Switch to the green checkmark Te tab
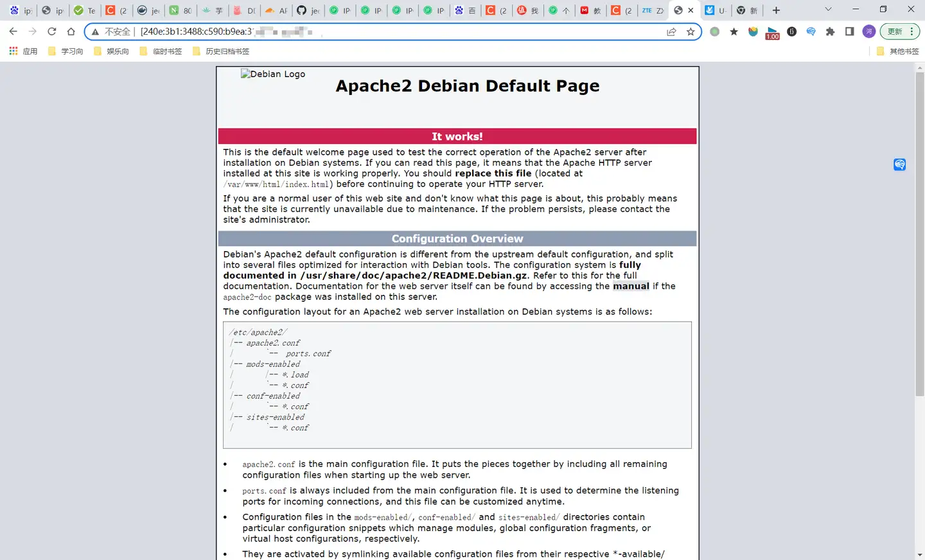This screenshot has width=925, height=560. (x=85, y=10)
